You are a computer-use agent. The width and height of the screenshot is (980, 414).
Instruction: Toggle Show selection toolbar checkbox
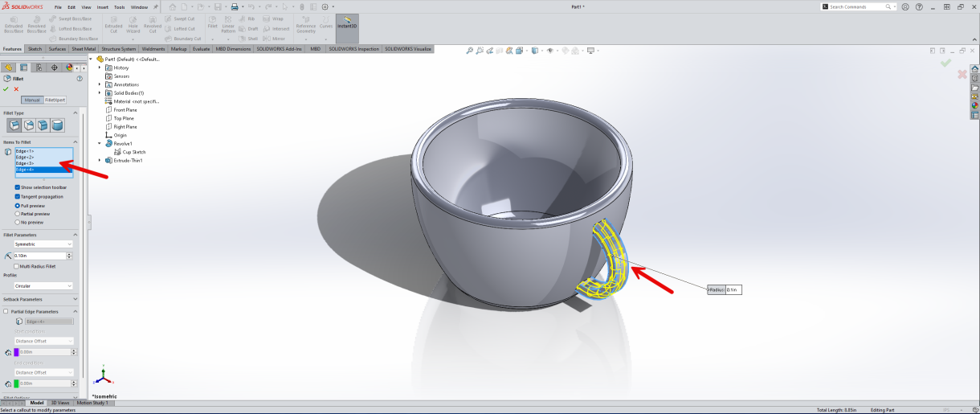point(18,187)
